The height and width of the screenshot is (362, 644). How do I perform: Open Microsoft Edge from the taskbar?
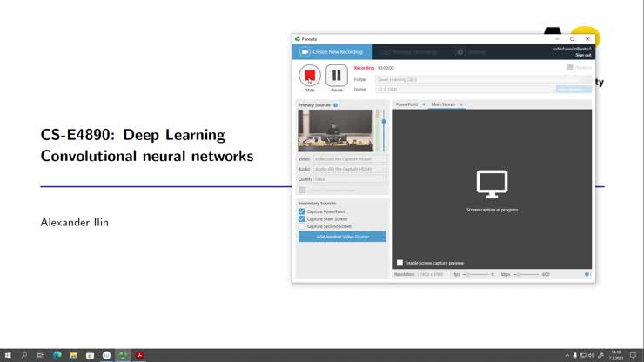pyautogui.click(x=57, y=355)
